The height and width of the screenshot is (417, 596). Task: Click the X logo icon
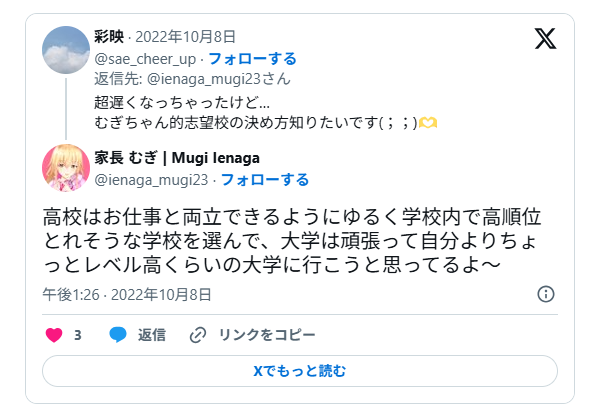(x=545, y=38)
